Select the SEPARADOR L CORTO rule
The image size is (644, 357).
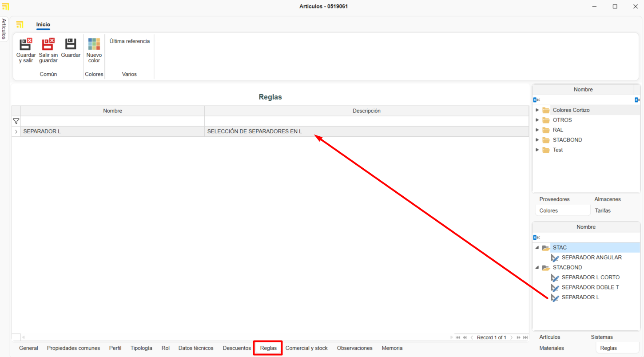point(590,278)
